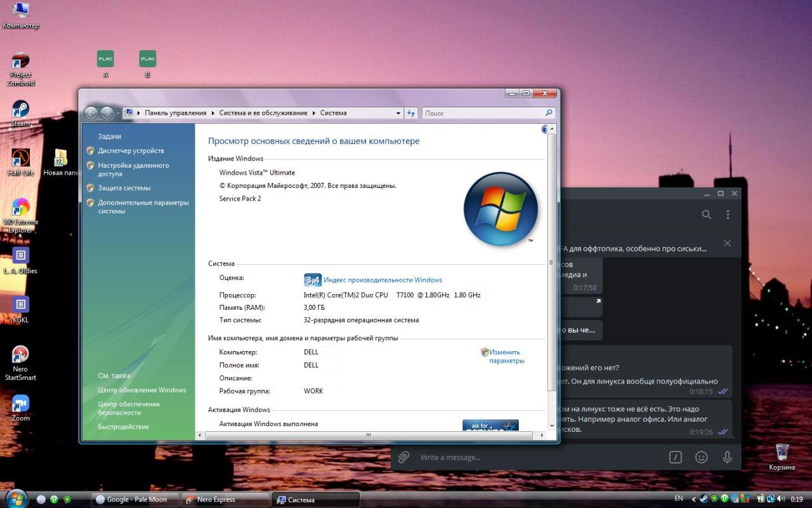The image size is (812, 508).
Task: Click the back arrow in System window
Action: (x=91, y=113)
